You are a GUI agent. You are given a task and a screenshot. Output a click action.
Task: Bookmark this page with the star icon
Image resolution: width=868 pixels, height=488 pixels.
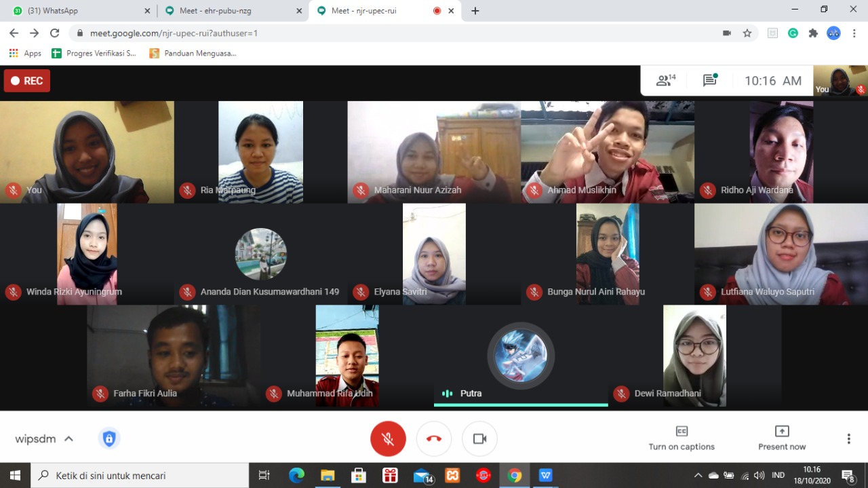point(747,33)
